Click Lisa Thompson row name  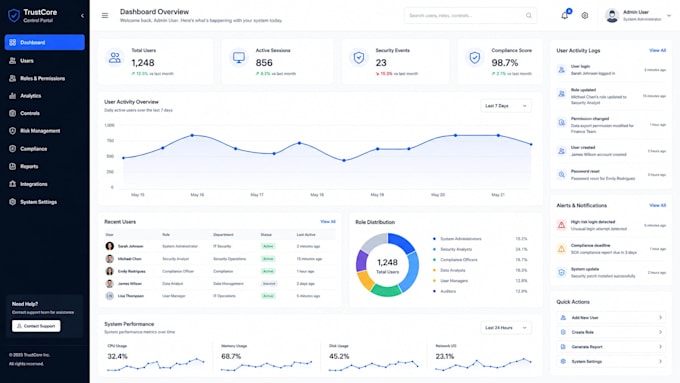coord(131,296)
